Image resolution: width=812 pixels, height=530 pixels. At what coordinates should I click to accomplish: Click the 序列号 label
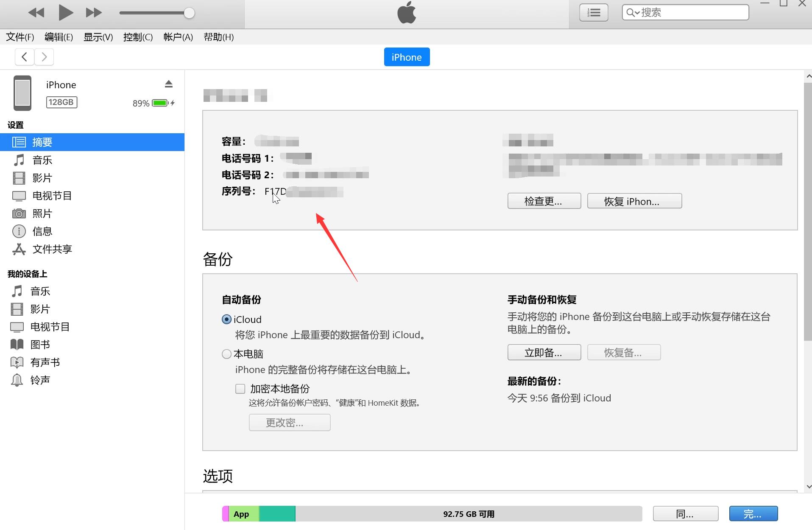point(238,191)
